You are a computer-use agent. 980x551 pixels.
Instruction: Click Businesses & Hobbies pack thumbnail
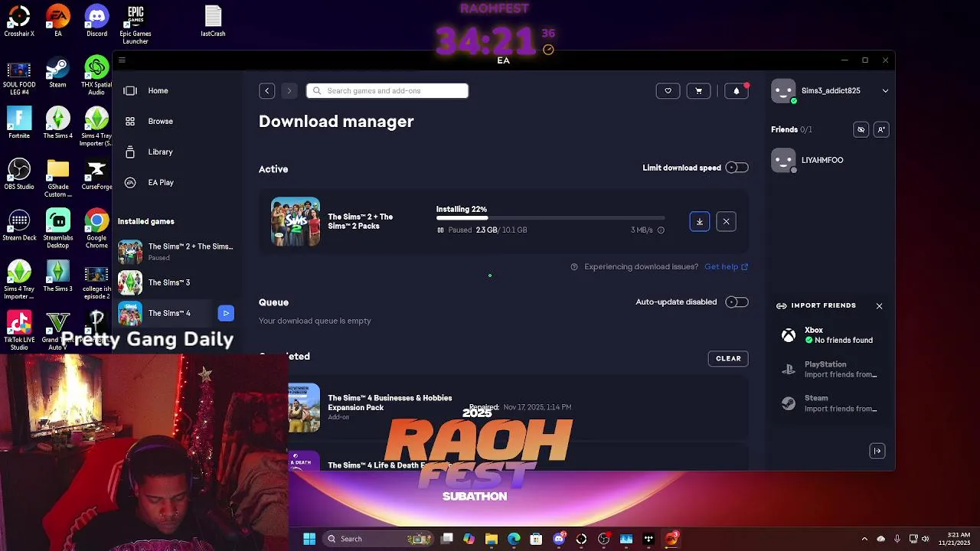point(304,408)
